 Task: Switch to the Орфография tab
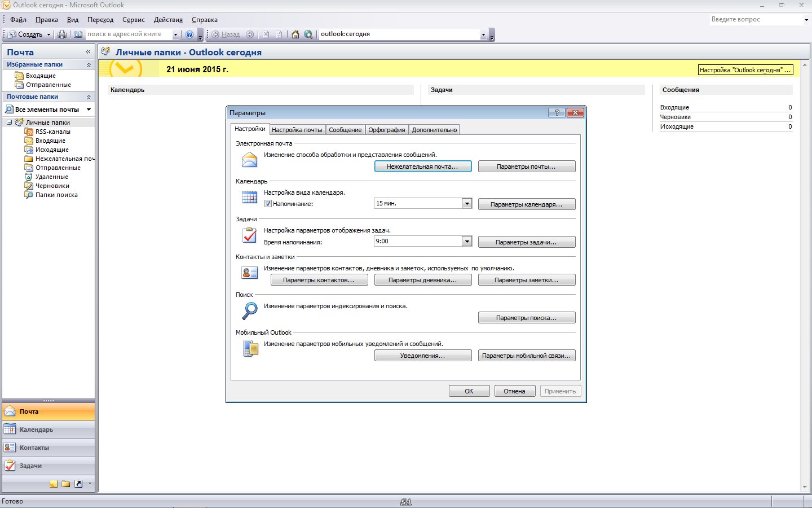tap(386, 130)
